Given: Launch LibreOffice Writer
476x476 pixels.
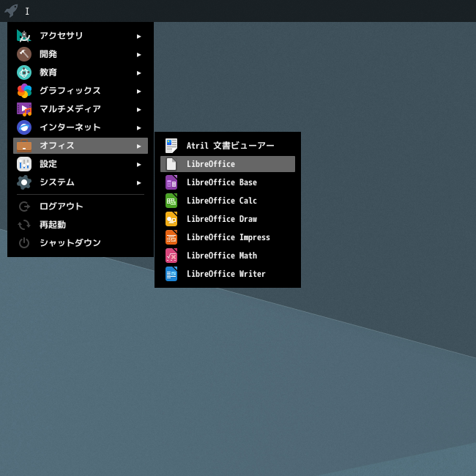Looking at the screenshot, I should coord(228,274).
